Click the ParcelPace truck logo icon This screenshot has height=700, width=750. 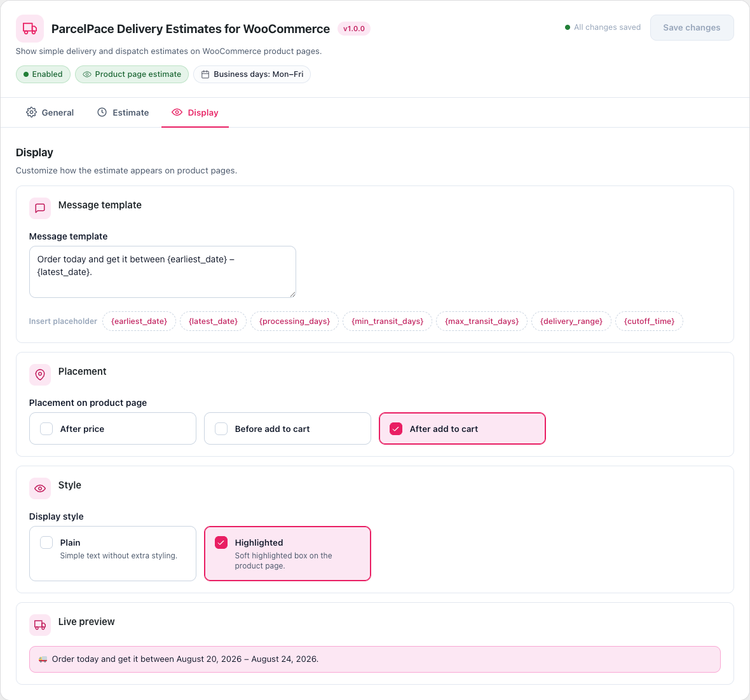click(x=30, y=29)
